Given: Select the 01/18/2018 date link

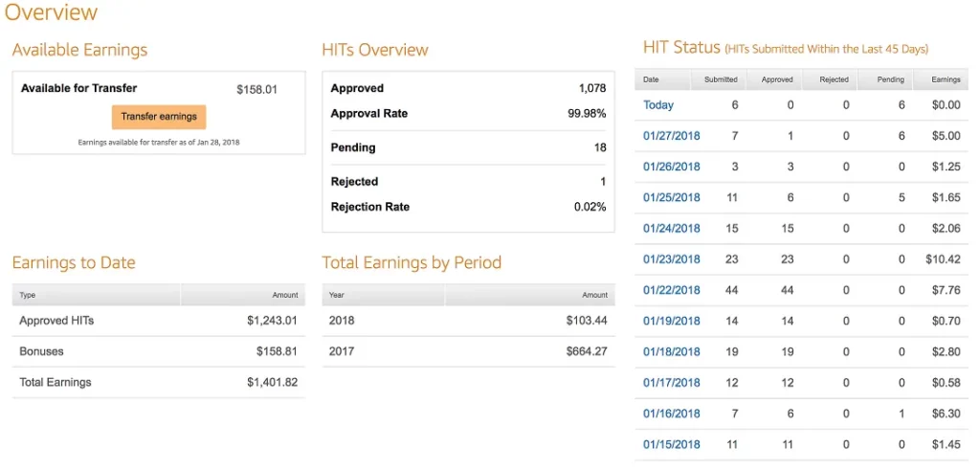Looking at the screenshot, I should [x=671, y=351].
